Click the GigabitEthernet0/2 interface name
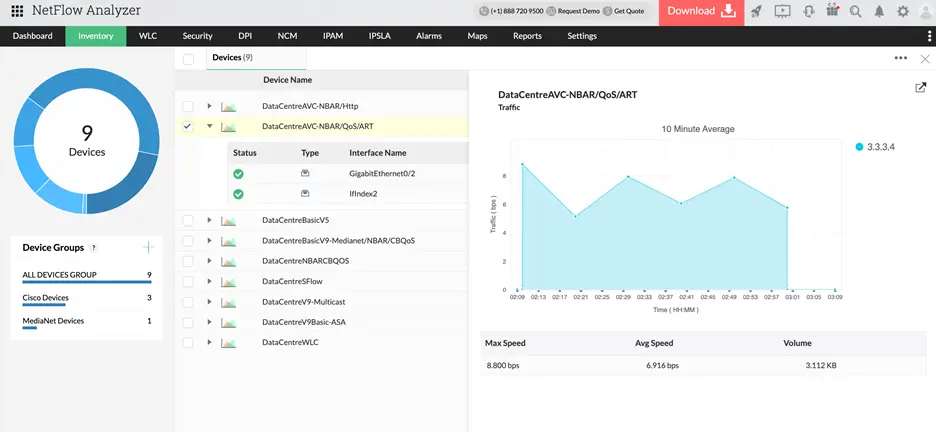 click(382, 174)
